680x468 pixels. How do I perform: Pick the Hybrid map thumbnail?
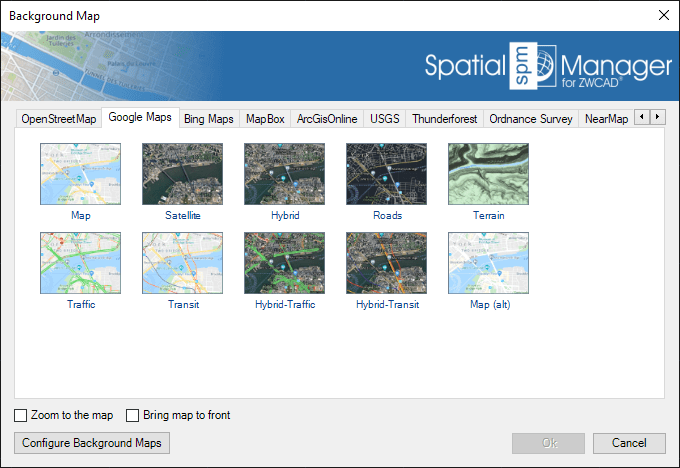click(x=284, y=174)
